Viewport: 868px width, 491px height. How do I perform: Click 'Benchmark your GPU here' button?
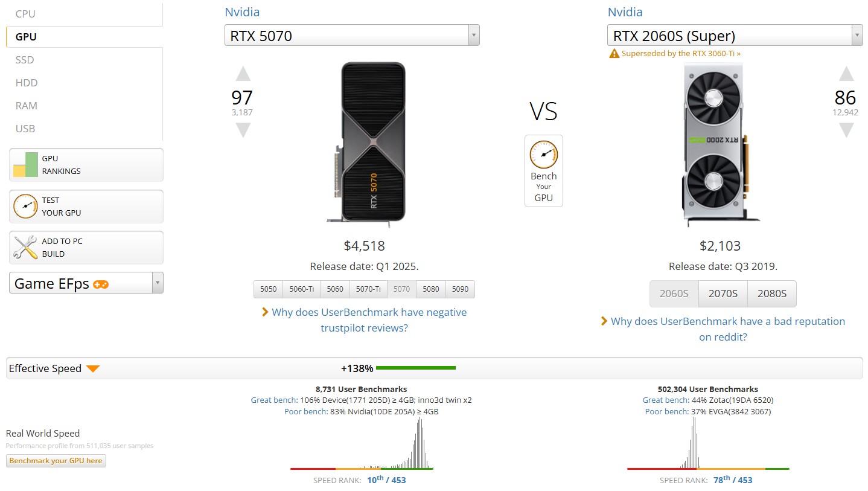pos(56,461)
